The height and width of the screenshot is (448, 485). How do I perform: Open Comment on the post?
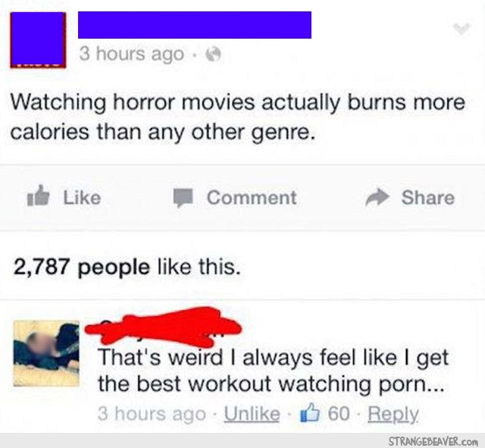coord(235,198)
